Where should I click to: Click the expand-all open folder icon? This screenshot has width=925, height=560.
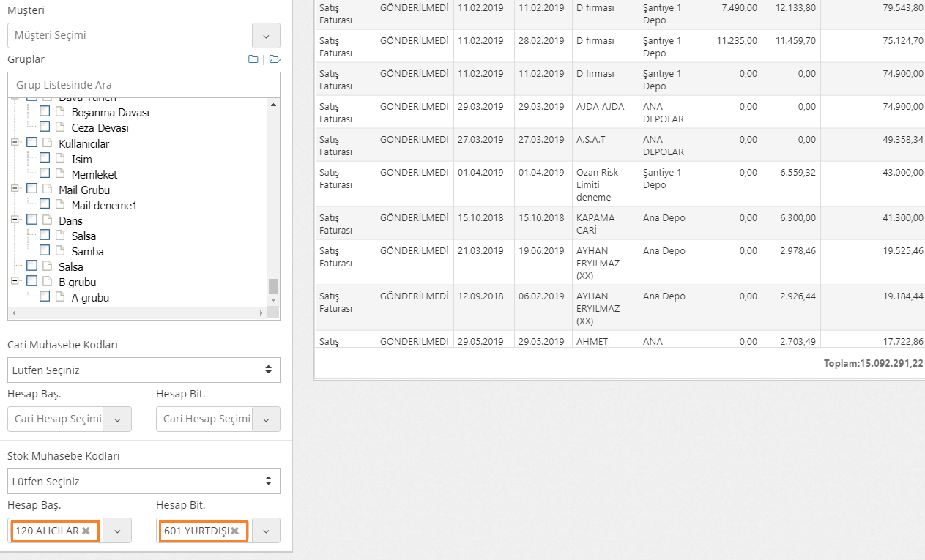[x=275, y=60]
